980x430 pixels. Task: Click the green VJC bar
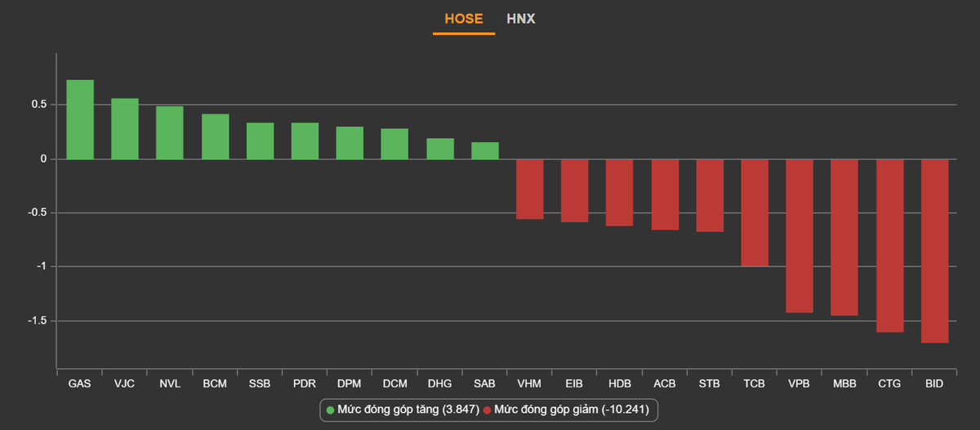click(125, 128)
